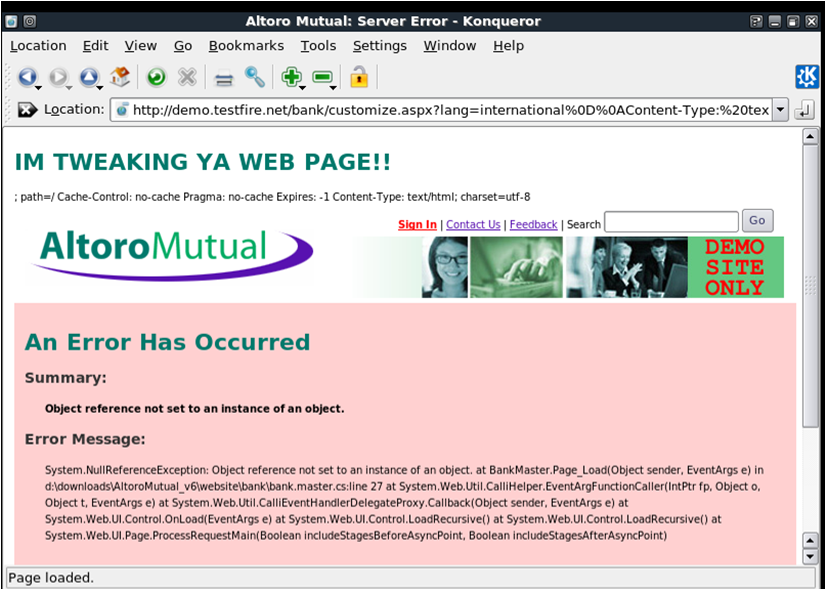Click the window menu icon in titlebar
This screenshot has width=825, height=589.
12,21
